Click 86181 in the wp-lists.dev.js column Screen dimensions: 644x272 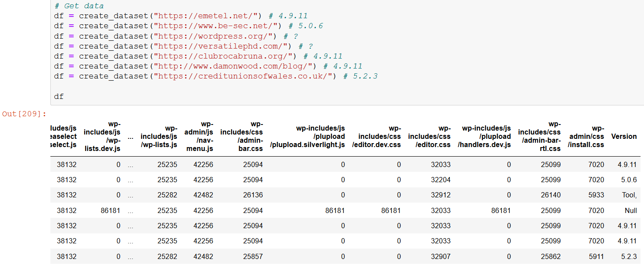(x=110, y=210)
